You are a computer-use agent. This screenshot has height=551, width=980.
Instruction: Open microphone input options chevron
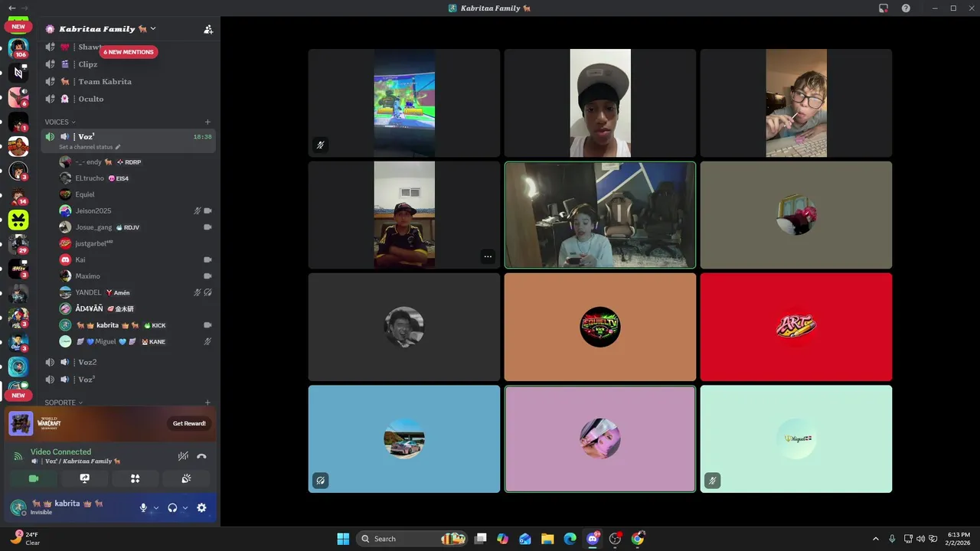click(x=156, y=507)
